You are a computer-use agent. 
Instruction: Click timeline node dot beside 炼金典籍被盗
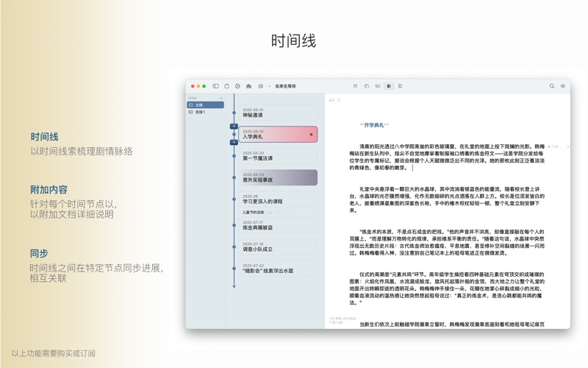(234, 225)
